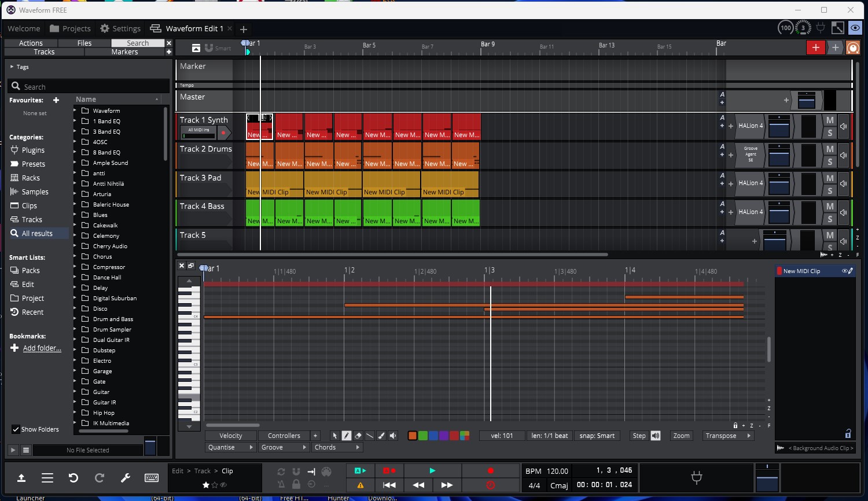Screen dimensions: 868x501
Task: Click the Velocity button
Action: (x=230, y=436)
